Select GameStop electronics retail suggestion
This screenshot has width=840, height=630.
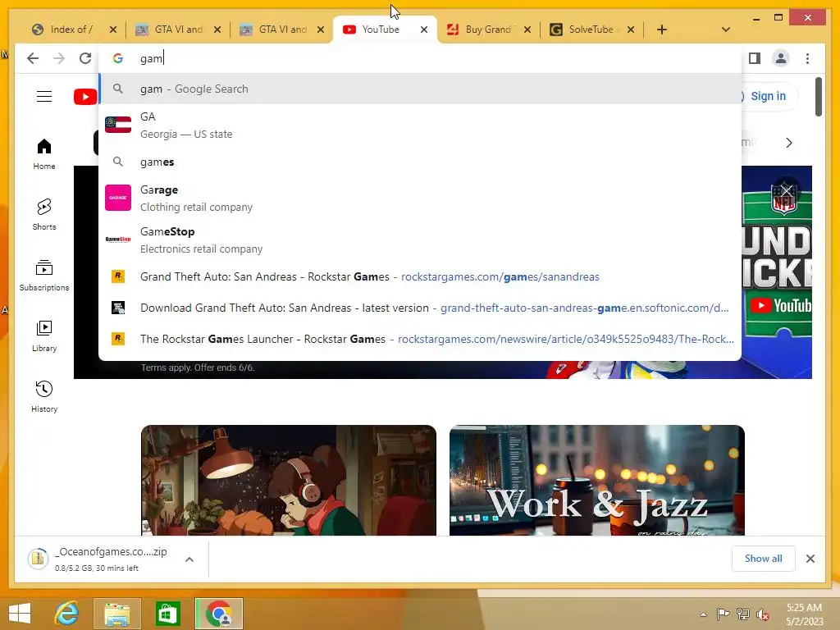(x=420, y=240)
